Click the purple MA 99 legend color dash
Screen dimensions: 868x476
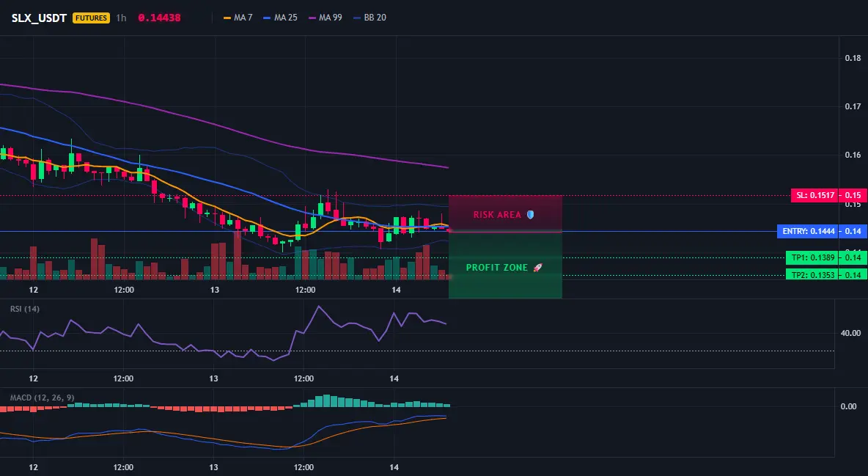tap(312, 18)
